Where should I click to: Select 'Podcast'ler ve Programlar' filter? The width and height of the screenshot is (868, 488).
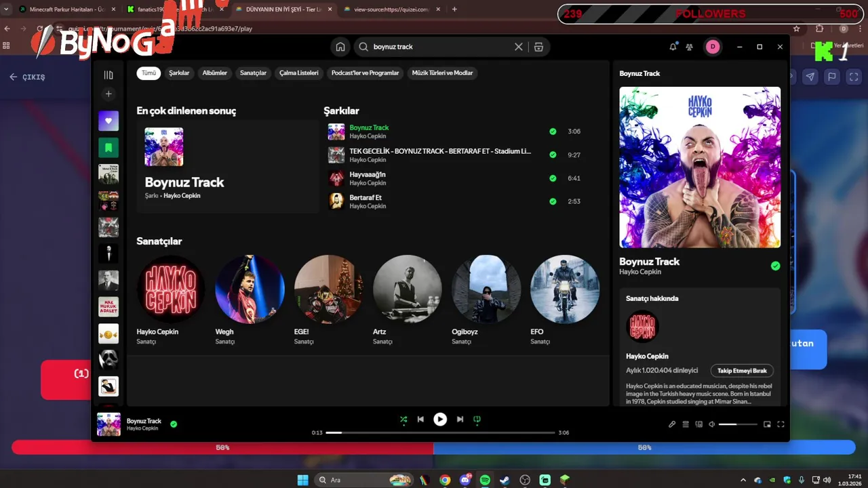(365, 73)
